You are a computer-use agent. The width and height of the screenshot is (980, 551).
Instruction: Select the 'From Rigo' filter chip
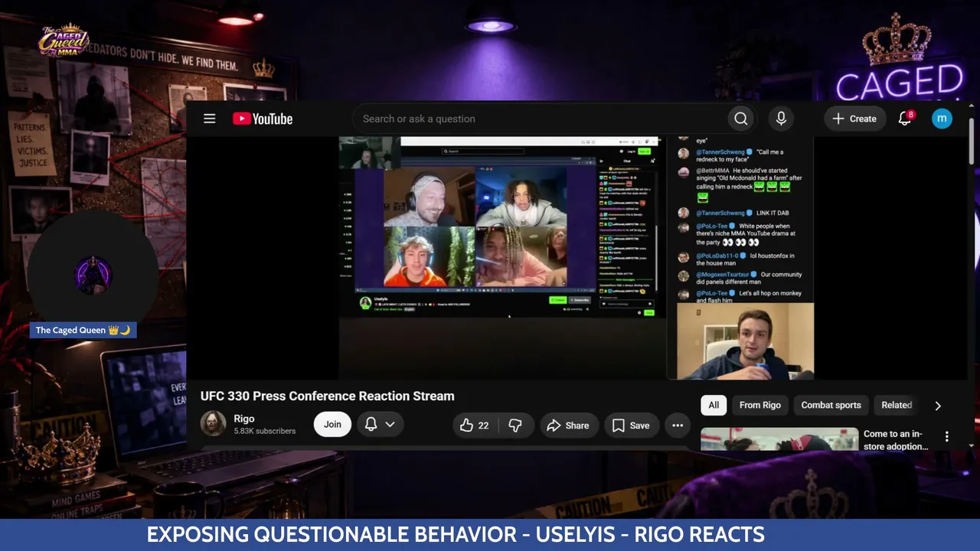[x=760, y=405]
